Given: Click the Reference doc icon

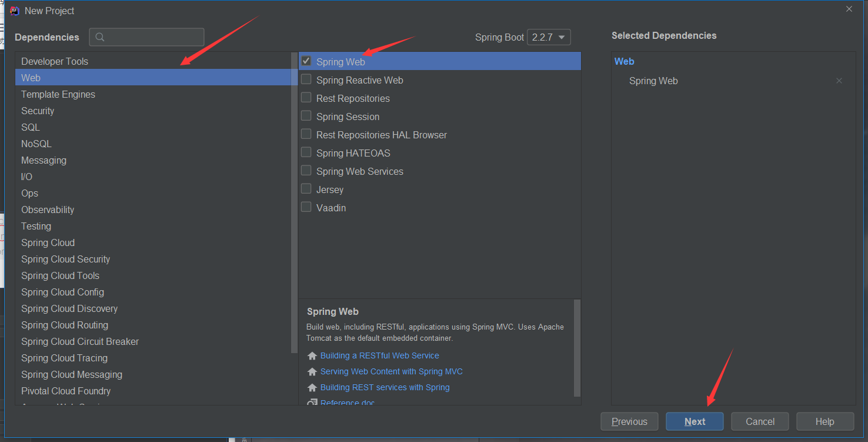Looking at the screenshot, I should click(x=312, y=403).
